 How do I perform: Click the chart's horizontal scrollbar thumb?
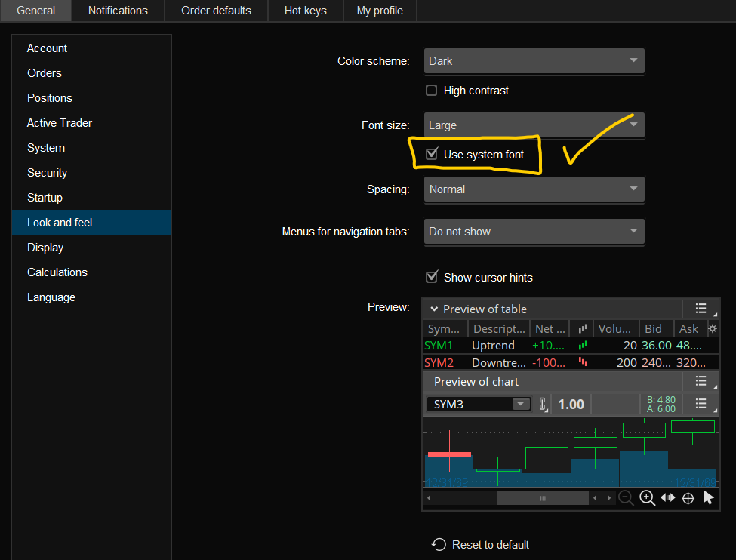pos(542,498)
